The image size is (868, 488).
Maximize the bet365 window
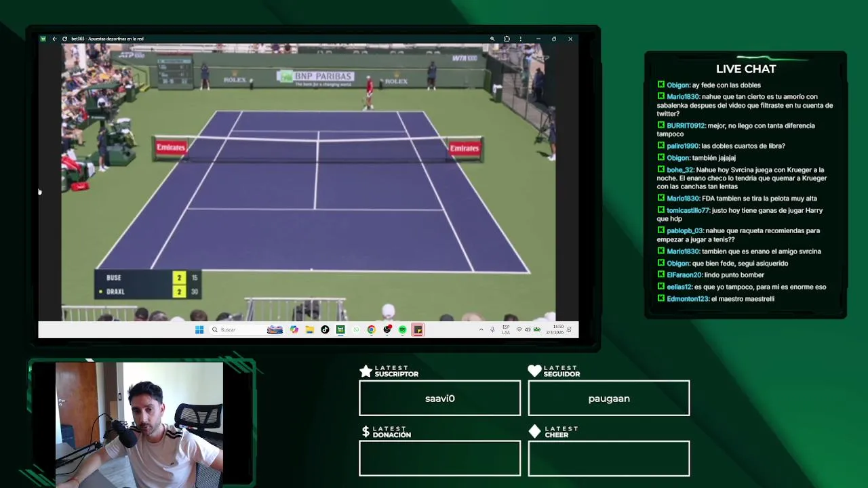(554, 39)
